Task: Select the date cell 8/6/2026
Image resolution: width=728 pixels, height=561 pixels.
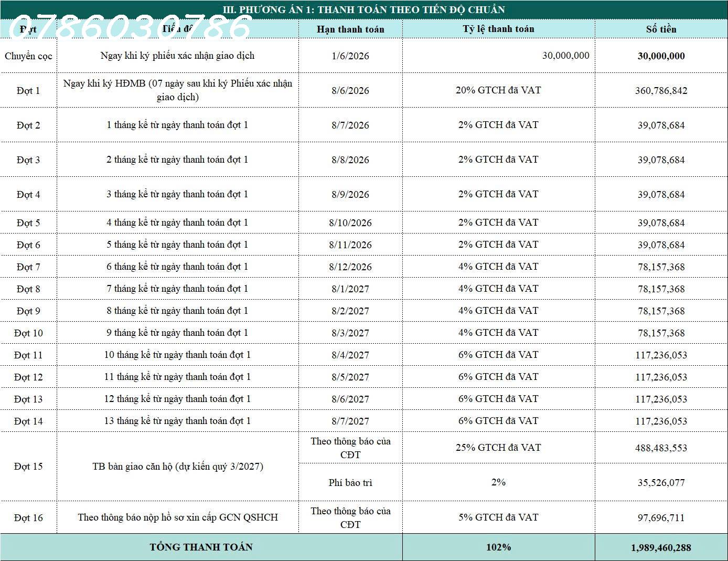Action: pyautogui.click(x=350, y=90)
